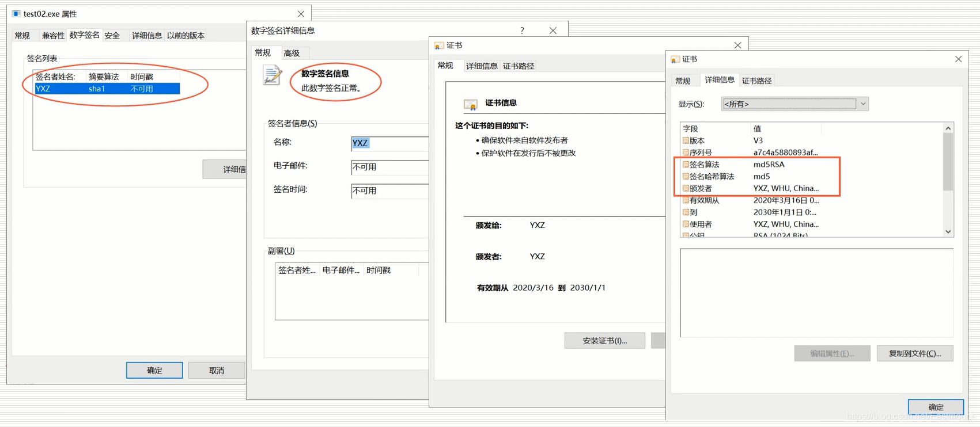Click the 电子邮件... column header in the countersignature list

pyautogui.click(x=341, y=270)
